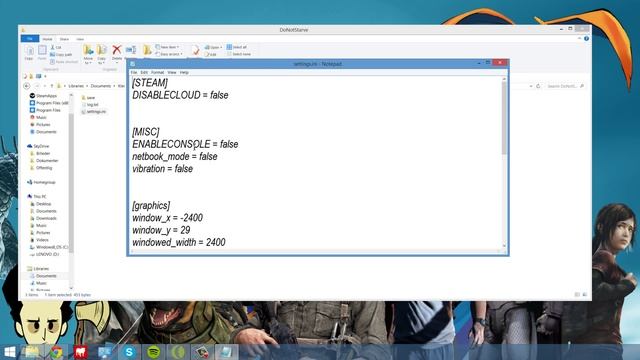Select Videos under This PC

(x=40, y=240)
